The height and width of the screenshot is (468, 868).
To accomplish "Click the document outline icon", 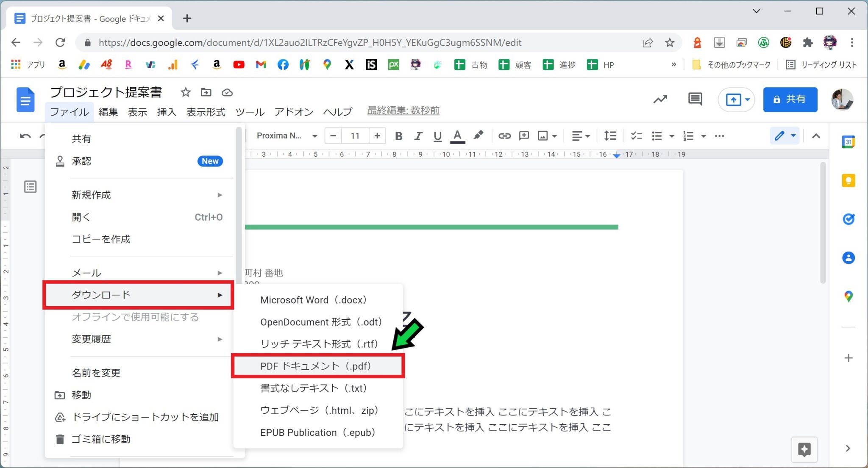I will [31, 187].
